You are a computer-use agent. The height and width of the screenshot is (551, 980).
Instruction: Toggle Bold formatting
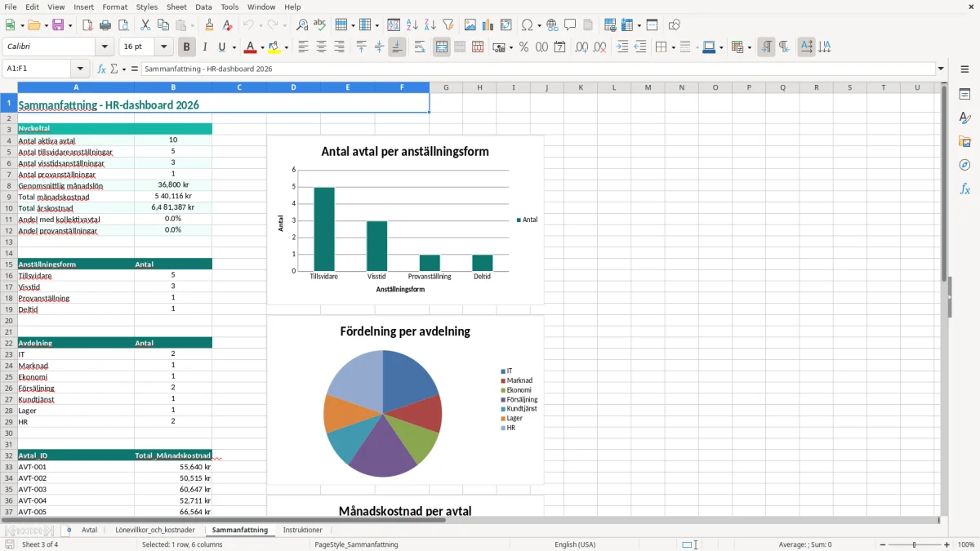click(187, 47)
